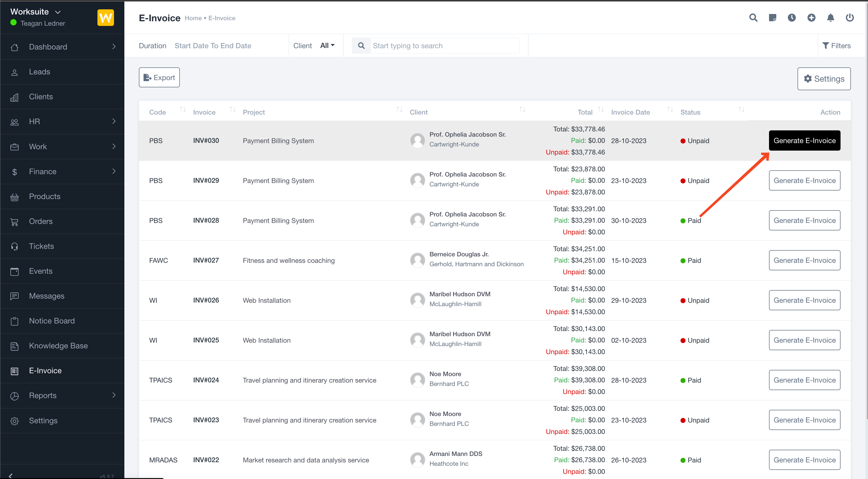Open the Knowledge Base section
This screenshot has height=479, width=868.
click(58, 346)
